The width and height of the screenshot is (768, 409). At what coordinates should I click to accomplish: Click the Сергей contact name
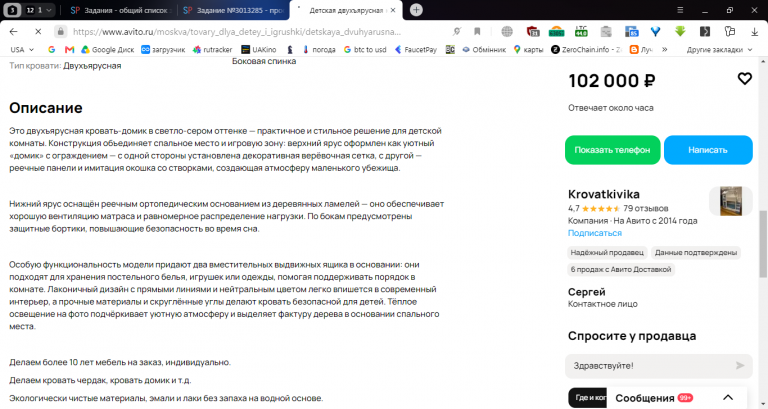586,292
